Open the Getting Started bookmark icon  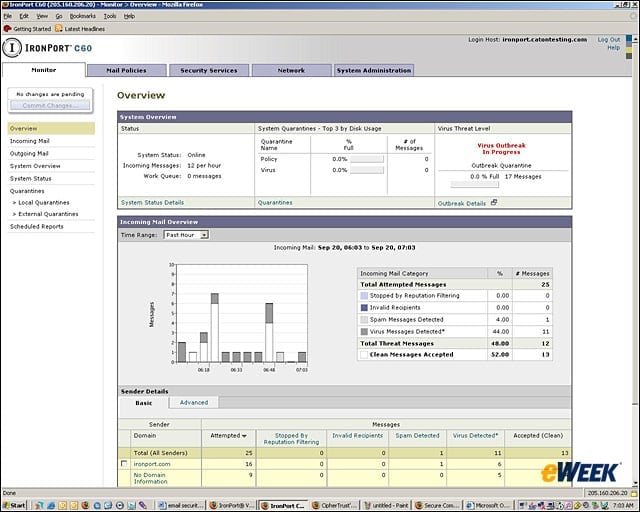click(7, 29)
